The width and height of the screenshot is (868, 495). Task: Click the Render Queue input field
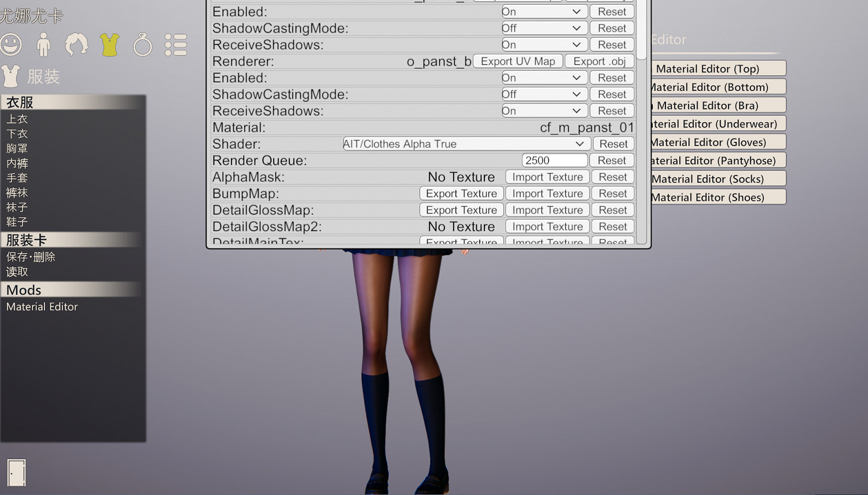(x=554, y=161)
